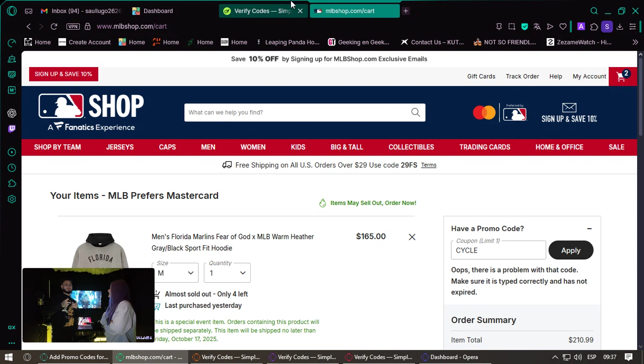This screenshot has height=364, width=644.
Task: Click the address bar URL
Action: click(x=132, y=26)
